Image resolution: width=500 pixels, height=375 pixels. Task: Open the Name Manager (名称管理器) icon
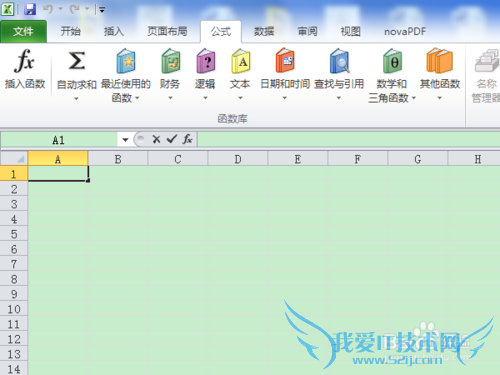pyautogui.click(x=487, y=61)
